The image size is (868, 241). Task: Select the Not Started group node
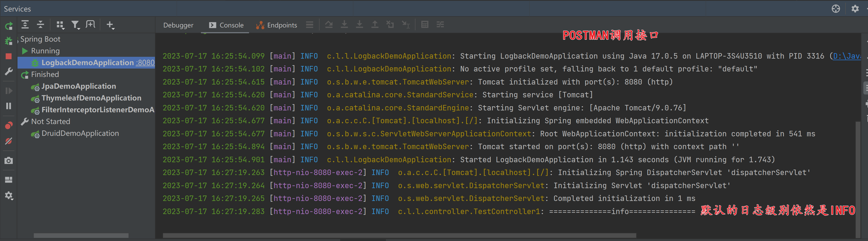(50, 121)
